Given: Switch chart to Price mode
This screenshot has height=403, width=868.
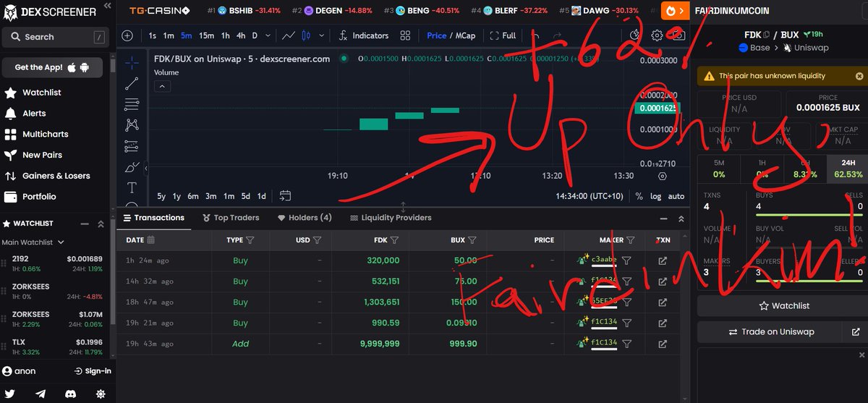Looking at the screenshot, I should coord(437,35).
